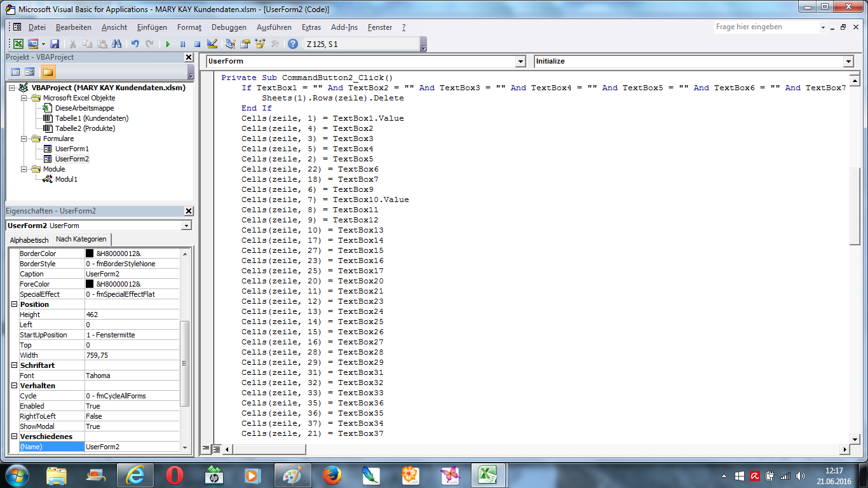868x488 pixels.
Task: Open the Toolbox hammer-wrench icon
Action: (275, 44)
